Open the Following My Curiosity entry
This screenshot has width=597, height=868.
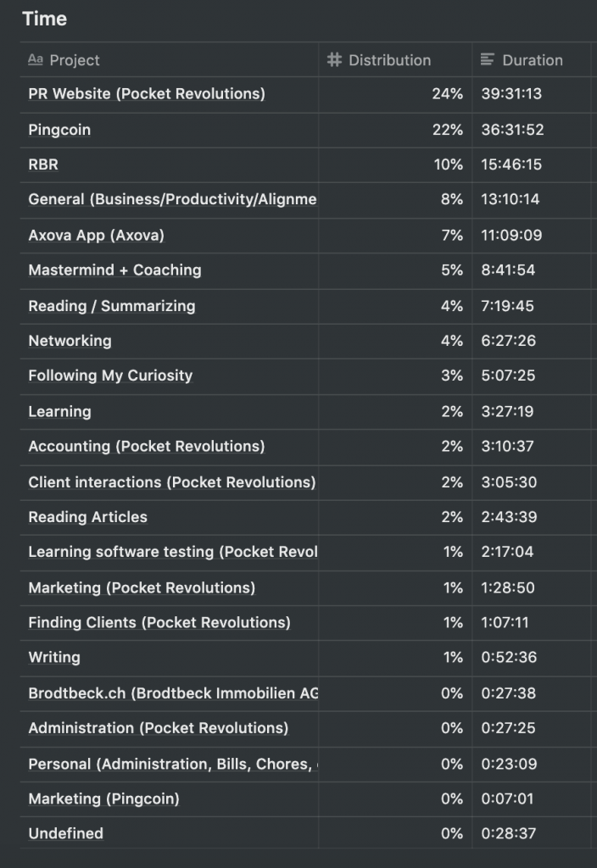tap(110, 376)
